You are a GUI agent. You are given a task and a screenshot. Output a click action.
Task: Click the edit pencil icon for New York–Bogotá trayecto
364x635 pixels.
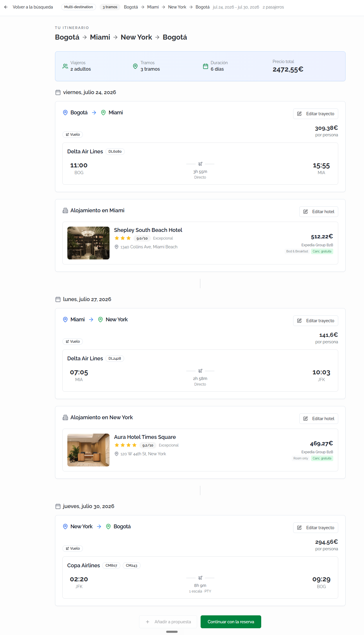pos(299,528)
